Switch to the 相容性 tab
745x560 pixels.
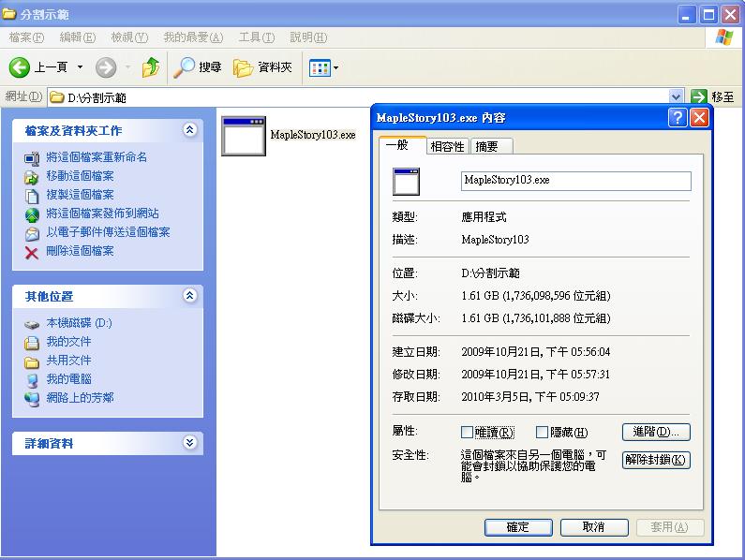447,146
